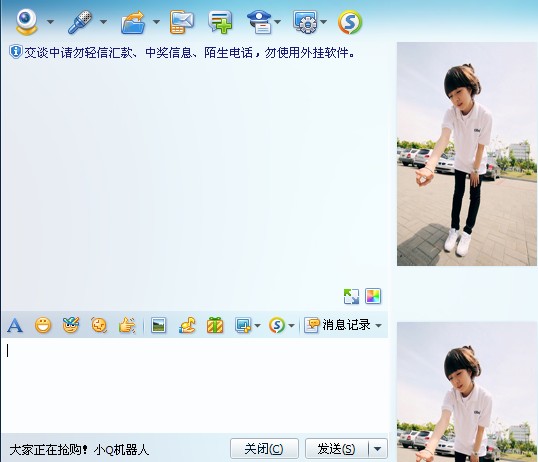The image size is (538, 462).
Task: Open the dropdown next to the police hat icon
Action: (278, 22)
